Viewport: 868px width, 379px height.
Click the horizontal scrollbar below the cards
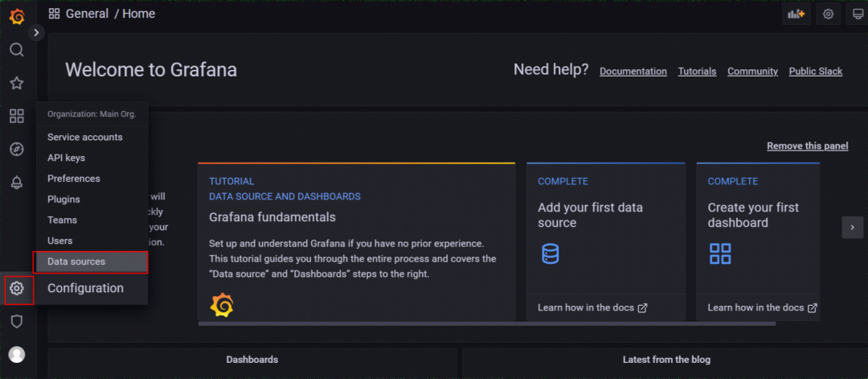point(486,323)
